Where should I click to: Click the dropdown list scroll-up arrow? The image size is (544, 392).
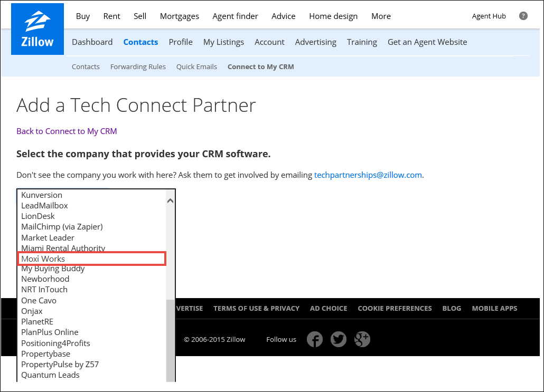point(170,200)
